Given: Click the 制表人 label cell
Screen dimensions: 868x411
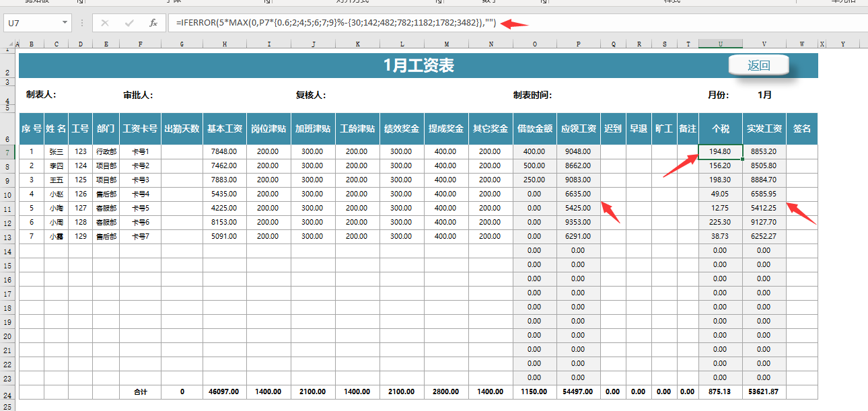Looking at the screenshot, I should point(41,95).
